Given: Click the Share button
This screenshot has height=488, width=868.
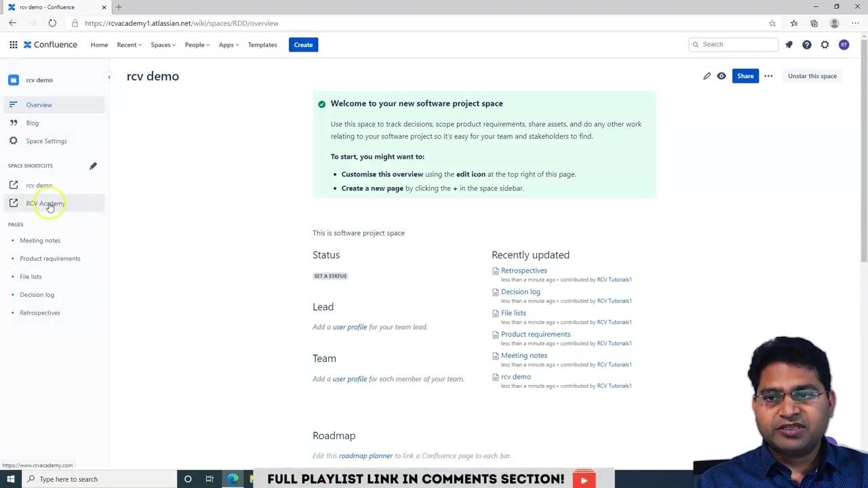Looking at the screenshot, I should click(745, 76).
